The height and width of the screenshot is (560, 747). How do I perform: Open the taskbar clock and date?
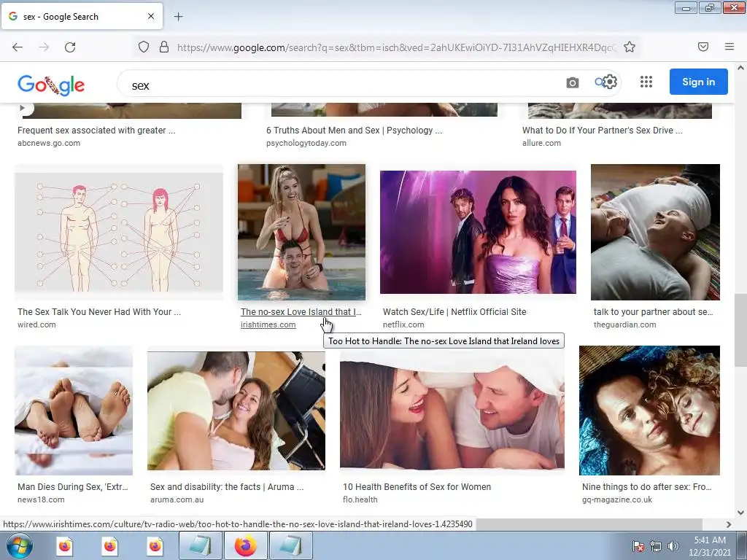pyautogui.click(x=709, y=546)
